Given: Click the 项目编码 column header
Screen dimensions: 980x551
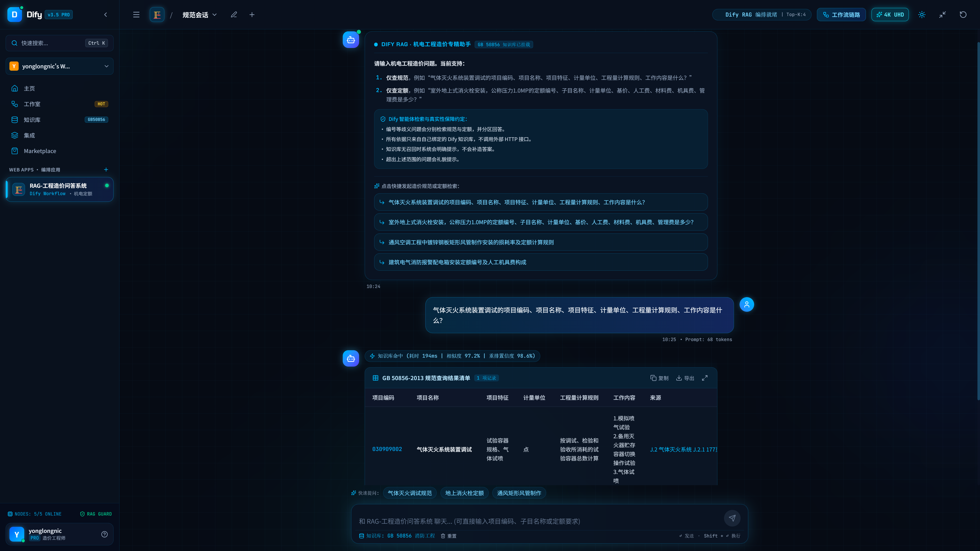Looking at the screenshot, I should [x=383, y=398].
